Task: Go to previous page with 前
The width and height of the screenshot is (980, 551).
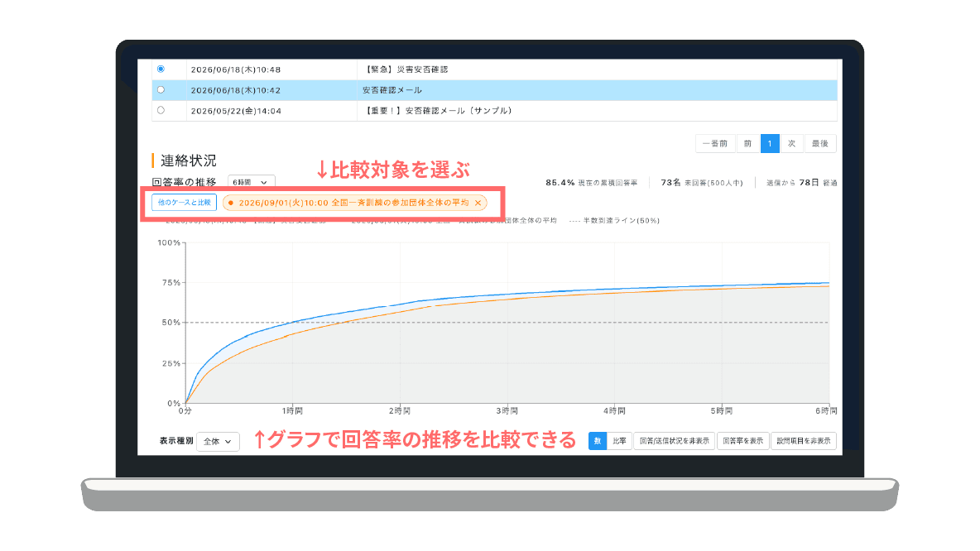Action: tap(747, 144)
